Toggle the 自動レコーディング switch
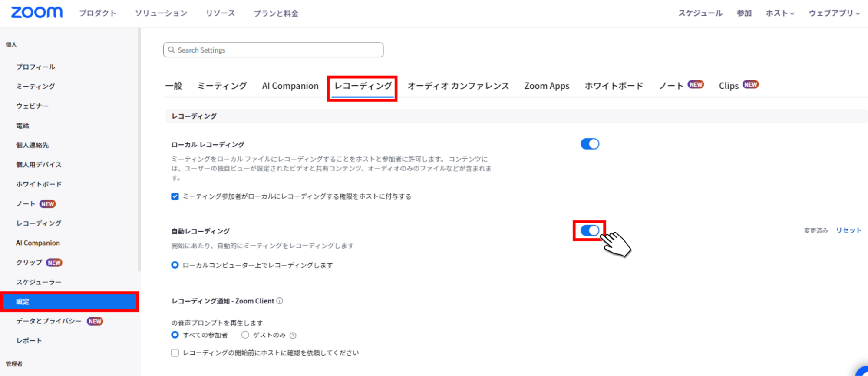Image resolution: width=868 pixels, height=376 pixels. [590, 230]
